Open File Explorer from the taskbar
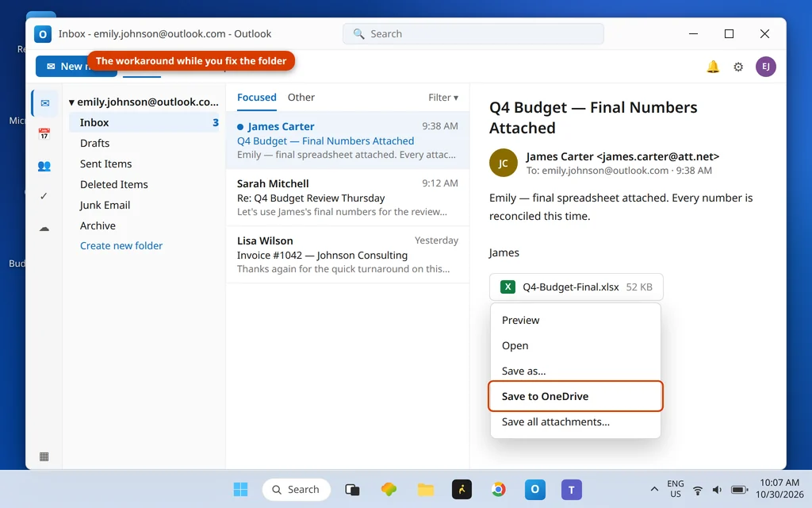Screen dimensions: 812x508 (425, 489)
